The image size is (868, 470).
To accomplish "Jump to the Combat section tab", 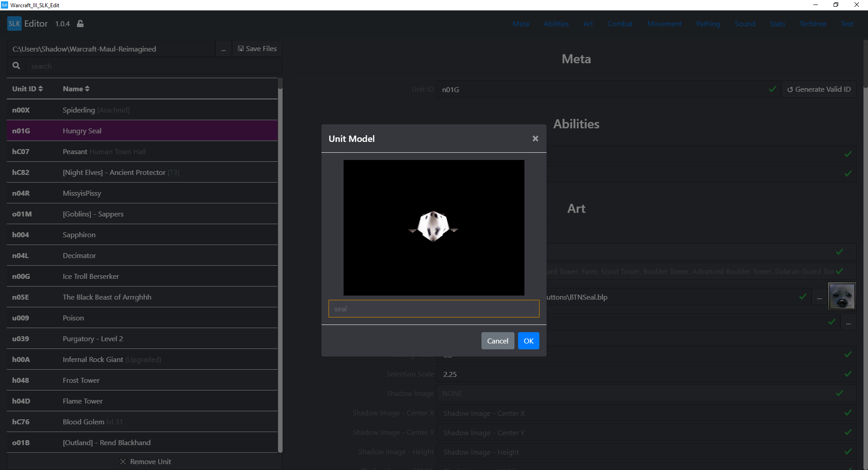I will [x=620, y=23].
